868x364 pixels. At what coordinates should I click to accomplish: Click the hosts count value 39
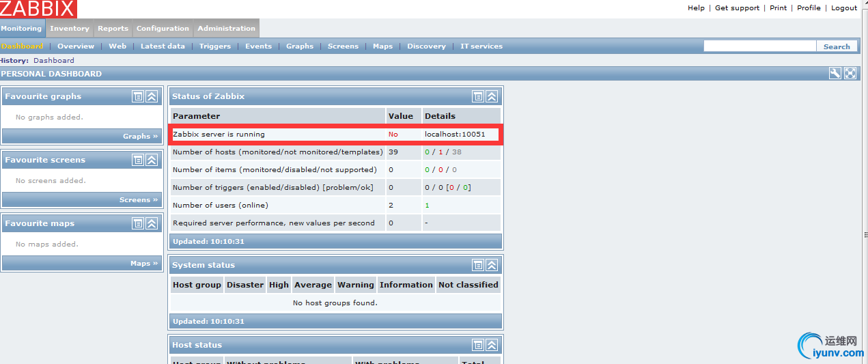393,152
